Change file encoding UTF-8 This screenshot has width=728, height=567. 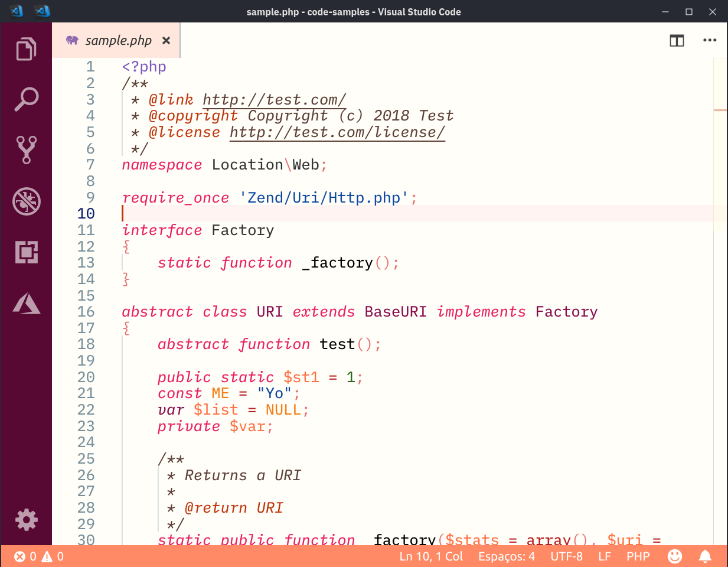566,556
